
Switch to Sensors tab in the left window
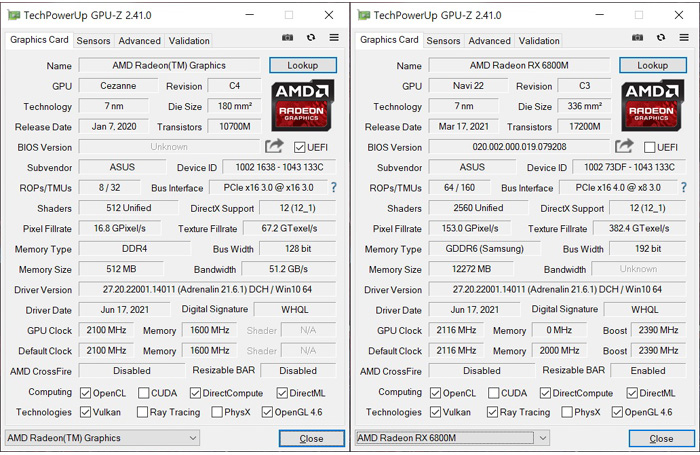[93, 41]
